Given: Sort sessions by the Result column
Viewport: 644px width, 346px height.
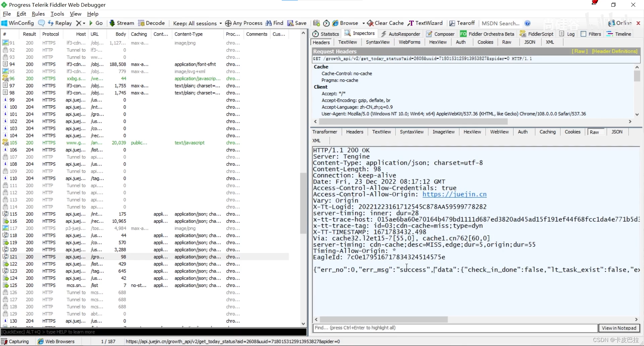Looking at the screenshot, I should coord(29,34).
